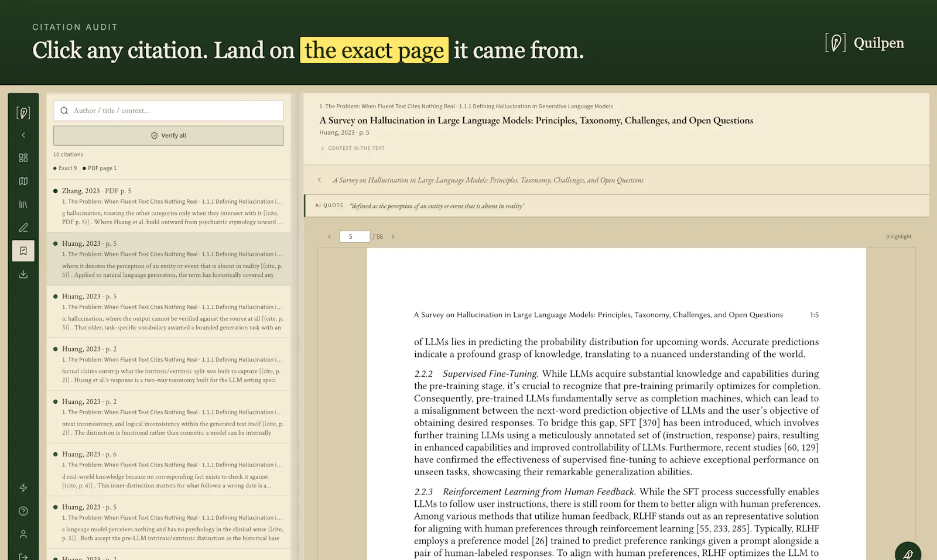The width and height of the screenshot is (937, 560).
Task: Click the italic survey title in breadcrumb bar
Action: 488,180
